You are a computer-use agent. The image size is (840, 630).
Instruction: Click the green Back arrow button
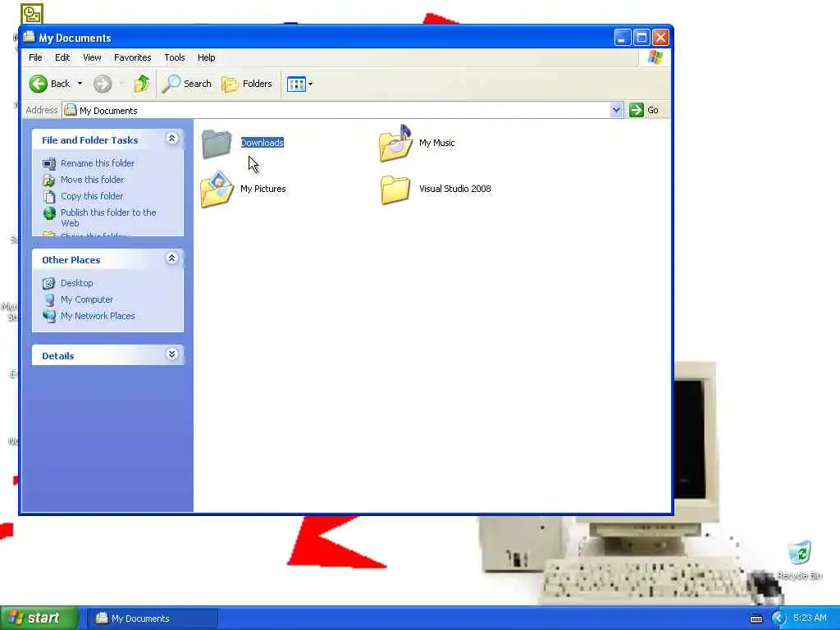[39, 84]
